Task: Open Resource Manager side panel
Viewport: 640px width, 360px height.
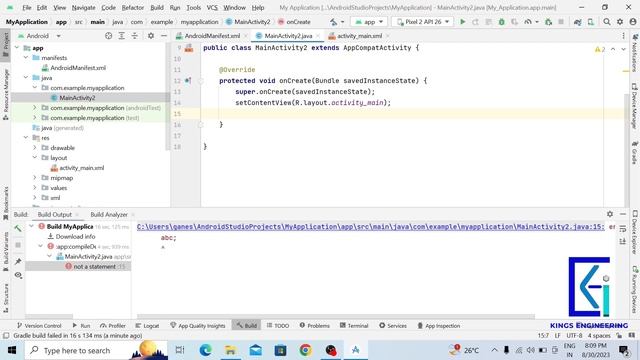Action: 6,95
